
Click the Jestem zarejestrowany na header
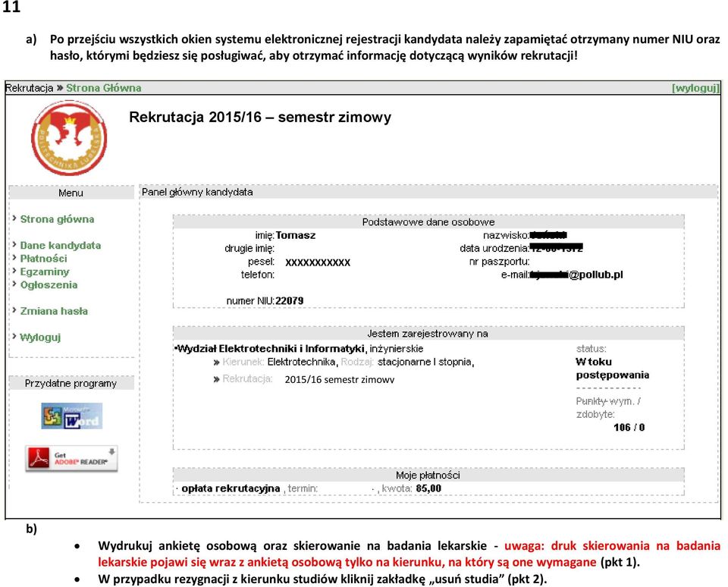428,334
